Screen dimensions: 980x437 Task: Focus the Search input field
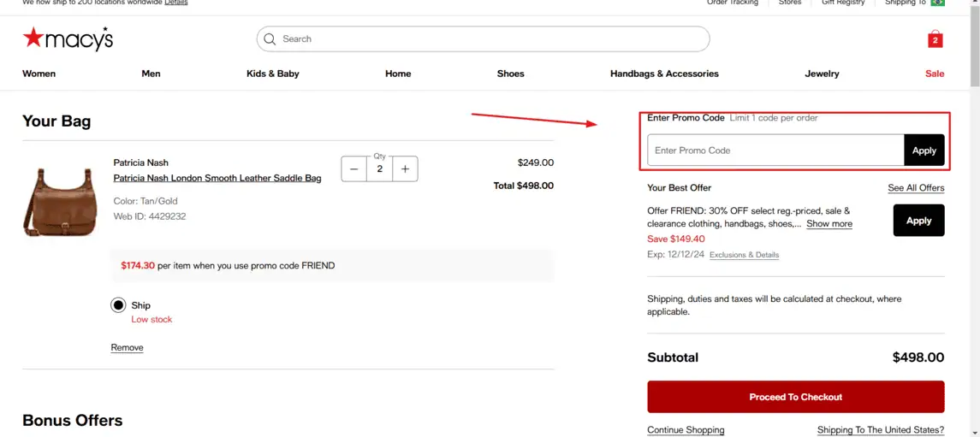click(x=483, y=38)
